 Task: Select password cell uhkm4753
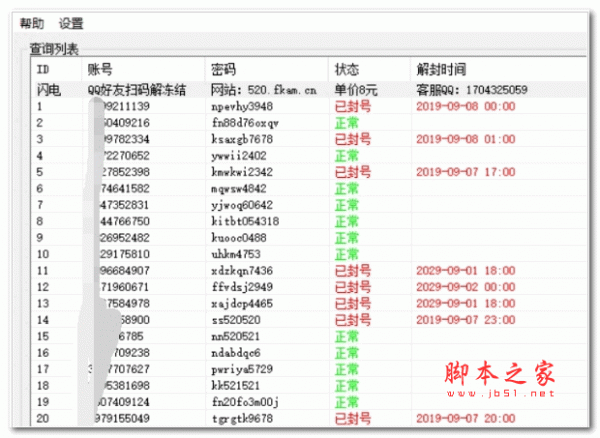point(236,254)
